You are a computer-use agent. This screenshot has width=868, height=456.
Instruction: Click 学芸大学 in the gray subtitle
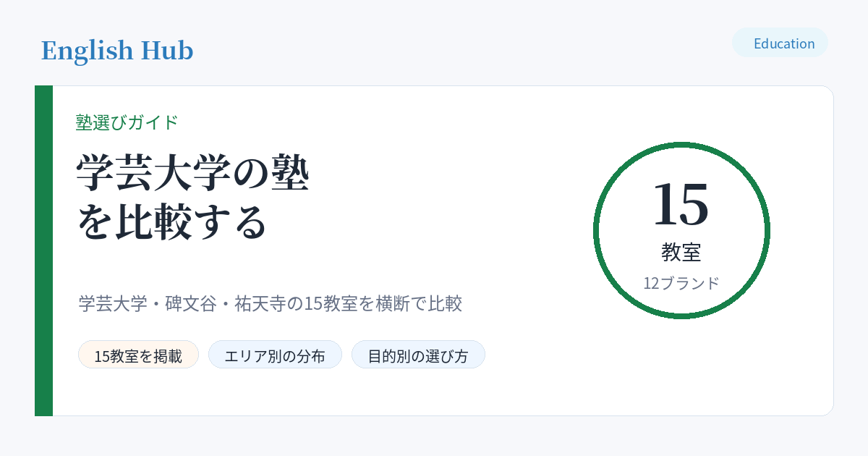coord(111,303)
